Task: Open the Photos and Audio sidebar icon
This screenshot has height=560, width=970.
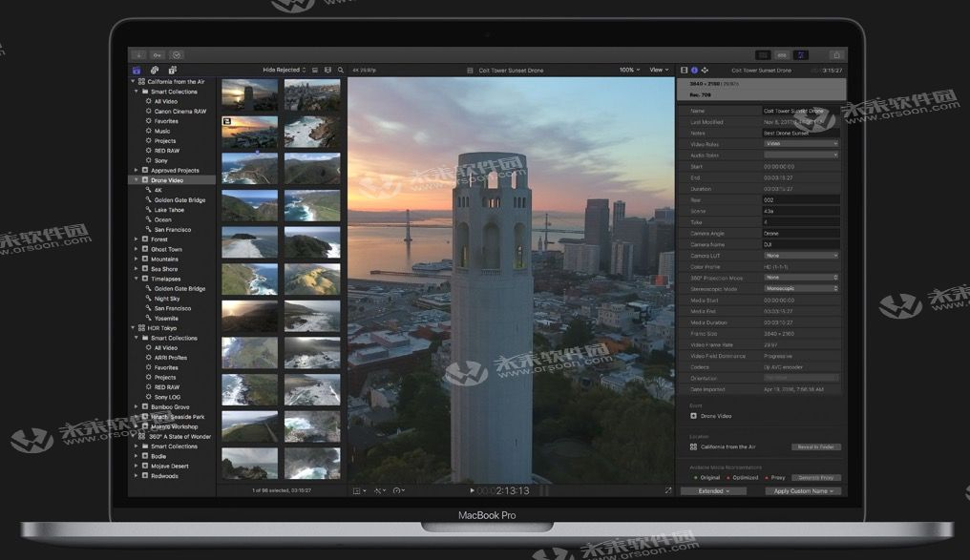Action: (155, 71)
